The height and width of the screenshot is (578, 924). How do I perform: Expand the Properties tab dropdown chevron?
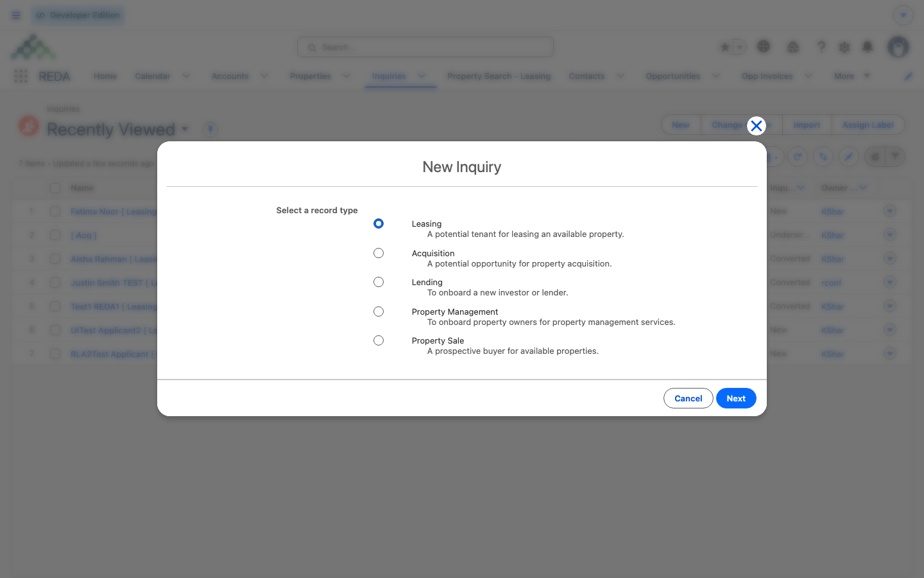point(346,76)
